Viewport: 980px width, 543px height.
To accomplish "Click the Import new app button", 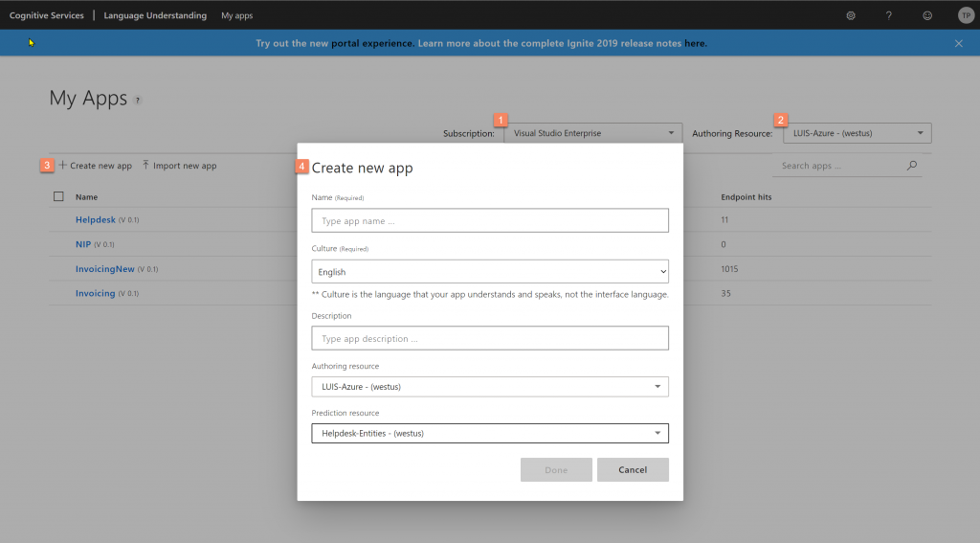I will [179, 165].
